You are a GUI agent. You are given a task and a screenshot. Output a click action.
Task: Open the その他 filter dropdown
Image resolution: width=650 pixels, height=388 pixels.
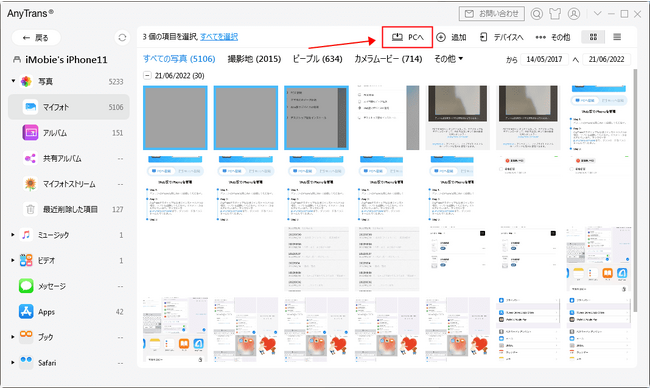pos(449,59)
